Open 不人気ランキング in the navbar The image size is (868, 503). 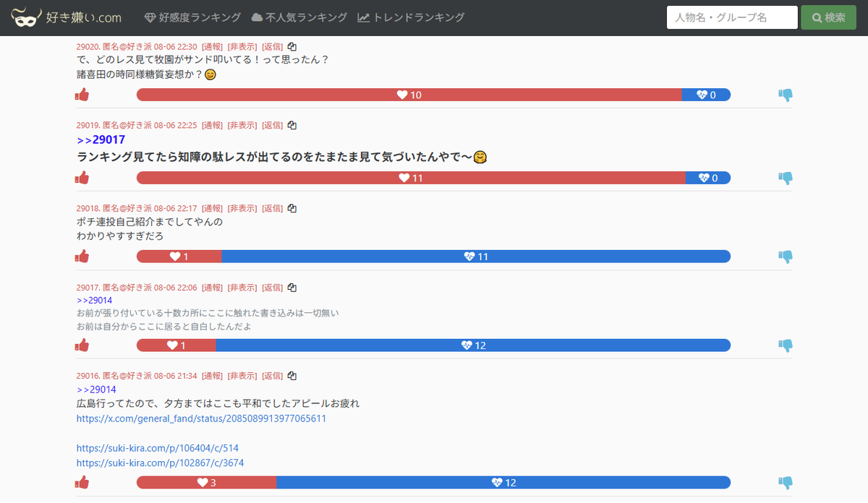pos(299,17)
